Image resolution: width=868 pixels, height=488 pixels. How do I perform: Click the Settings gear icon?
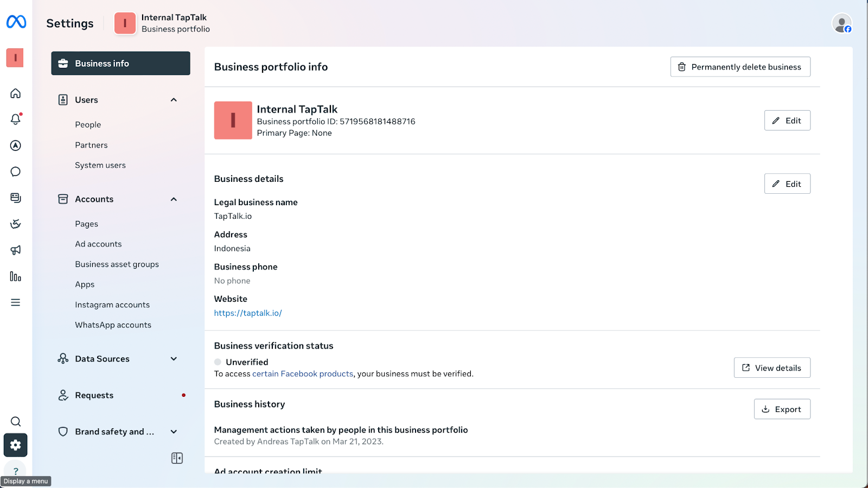pos(16,445)
